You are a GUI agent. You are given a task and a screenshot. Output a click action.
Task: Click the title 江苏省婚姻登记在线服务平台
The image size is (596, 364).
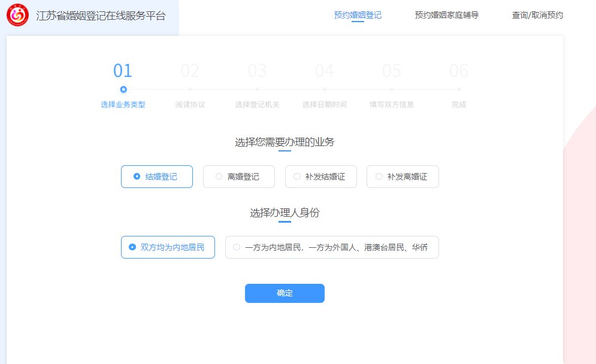point(101,16)
